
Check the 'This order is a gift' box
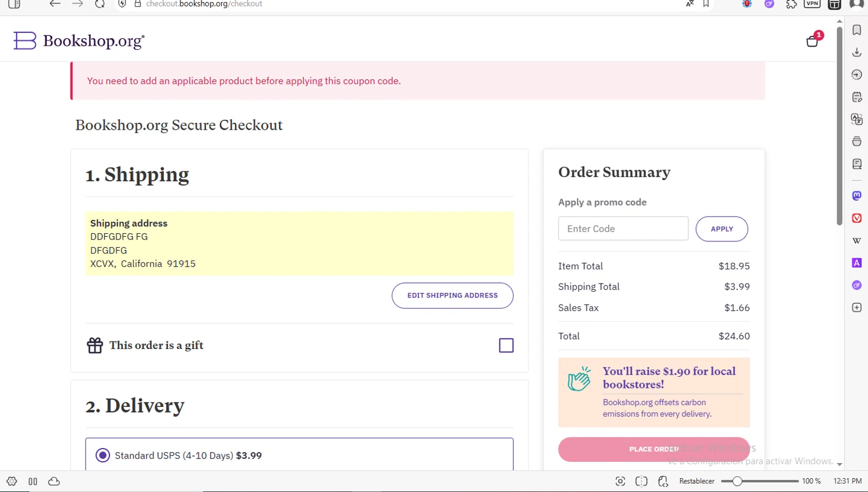click(506, 346)
